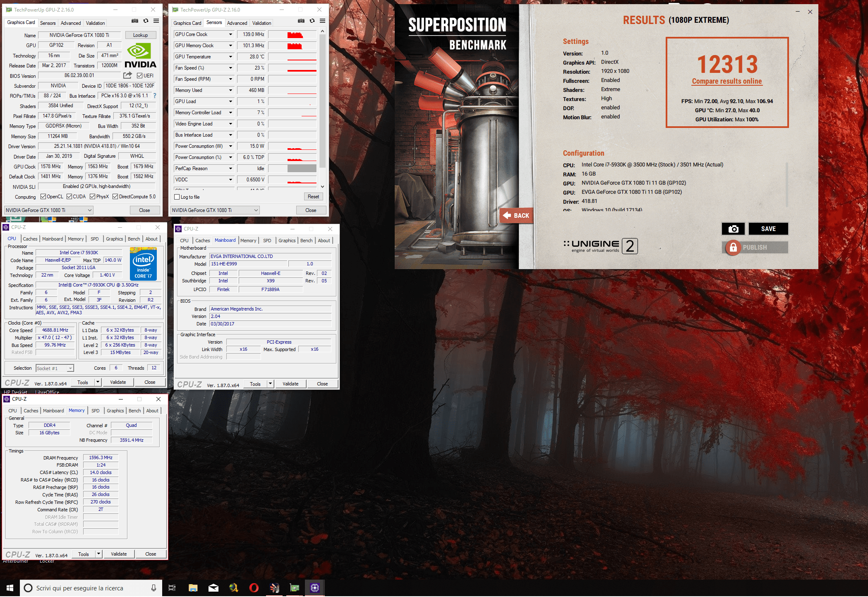This screenshot has width=868, height=597.
Task: Open the PerfCap Reason sensor dropdown
Action: [230, 169]
